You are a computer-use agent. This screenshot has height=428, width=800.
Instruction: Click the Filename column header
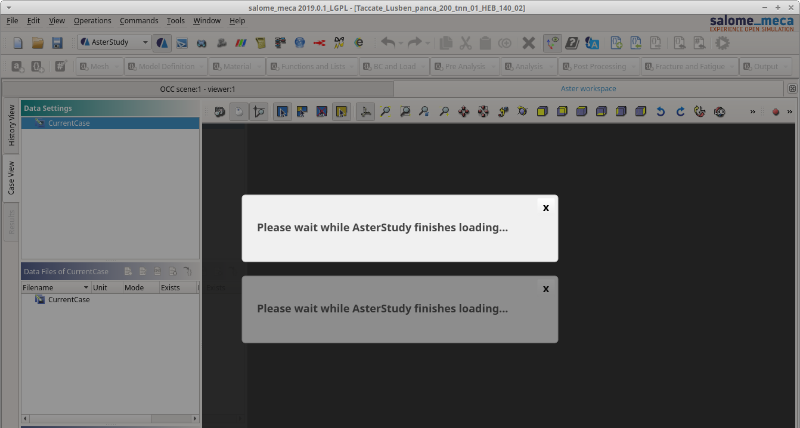[56, 288]
